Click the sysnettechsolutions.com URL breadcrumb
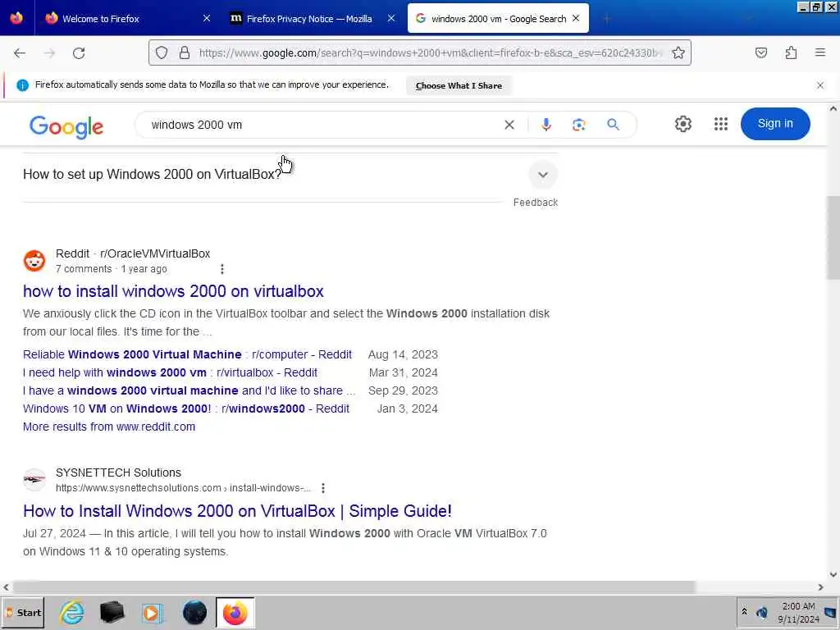Image resolution: width=840 pixels, height=630 pixels. 183,488
